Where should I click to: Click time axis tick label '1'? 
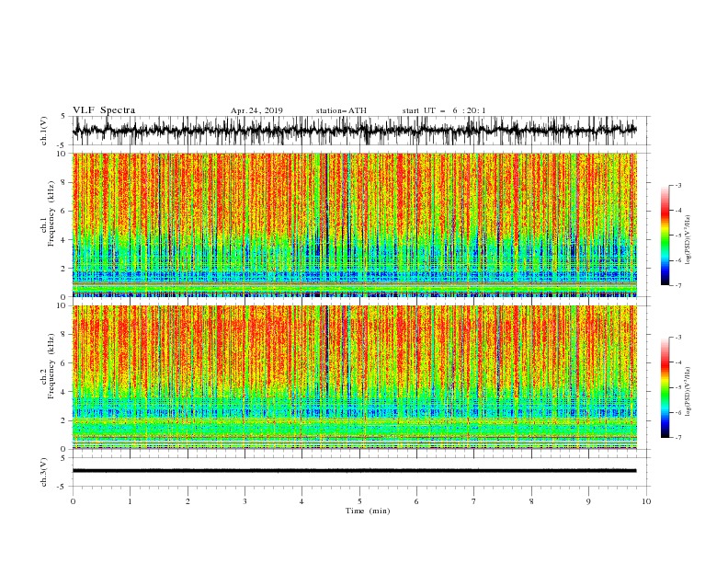pyautogui.click(x=130, y=501)
